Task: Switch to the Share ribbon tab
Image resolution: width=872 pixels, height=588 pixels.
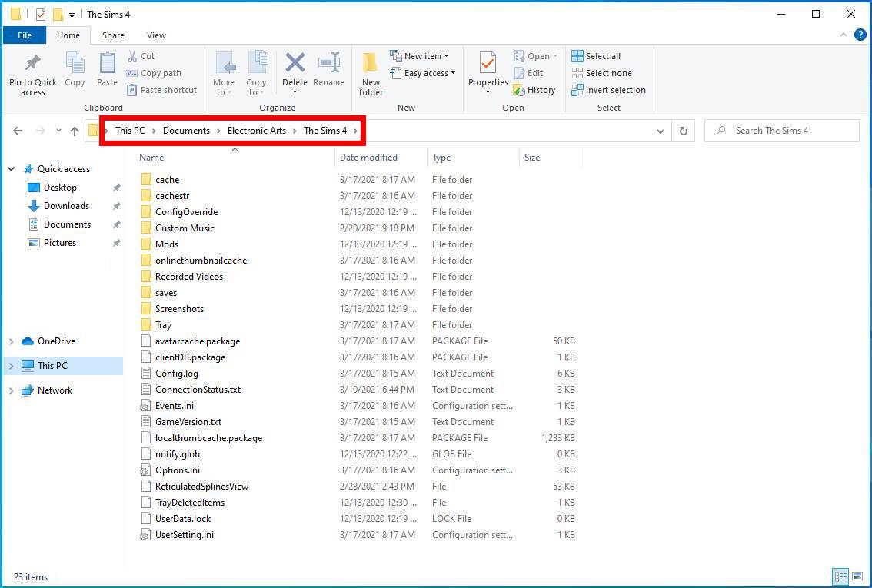Action: pos(113,35)
